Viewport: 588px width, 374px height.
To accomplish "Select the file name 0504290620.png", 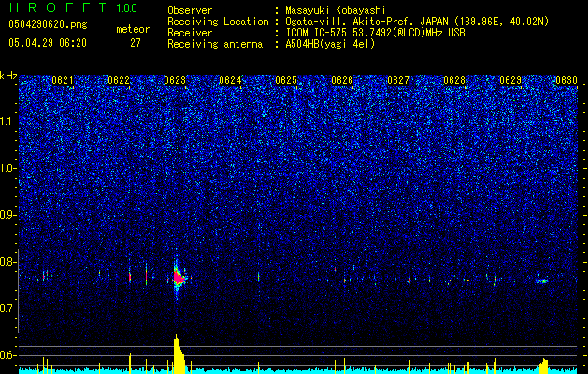I will [x=48, y=24].
